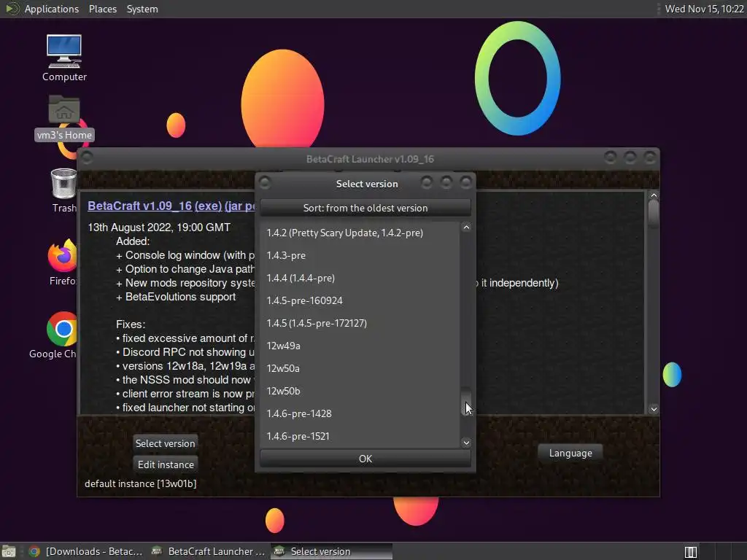The width and height of the screenshot is (747, 560).
Task: Minimize the Select version dialog
Action: (x=427, y=182)
